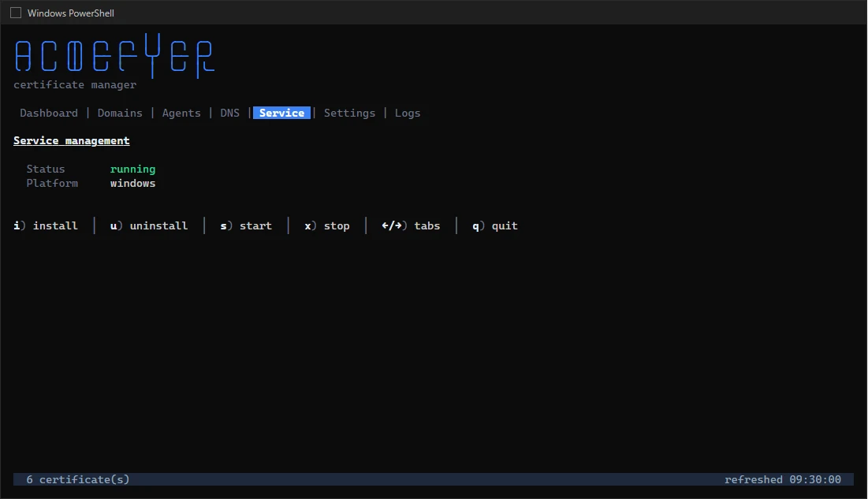Switch to the Domains tab
This screenshot has height=499, width=868.
(x=120, y=113)
